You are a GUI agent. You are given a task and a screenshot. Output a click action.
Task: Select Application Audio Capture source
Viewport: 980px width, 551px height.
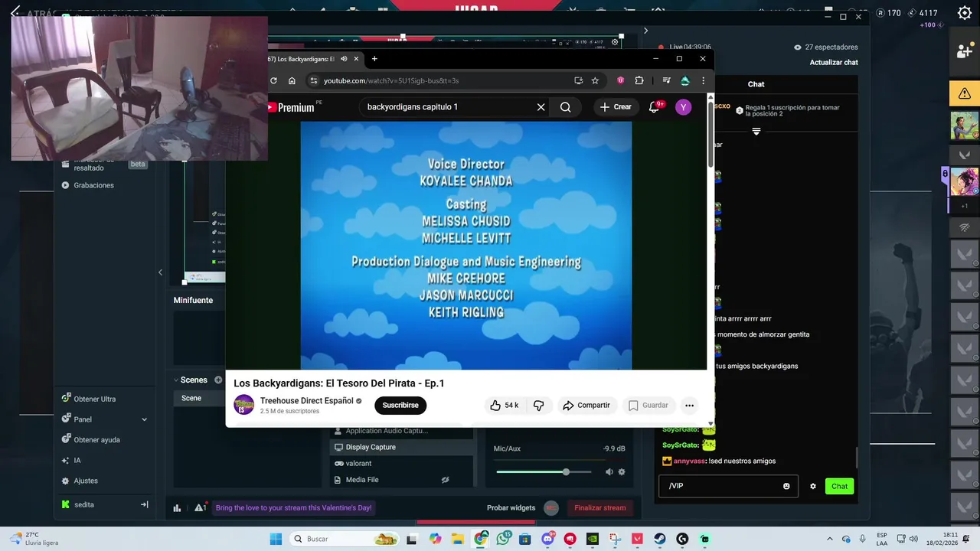pyautogui.click(x=401, y=431)
